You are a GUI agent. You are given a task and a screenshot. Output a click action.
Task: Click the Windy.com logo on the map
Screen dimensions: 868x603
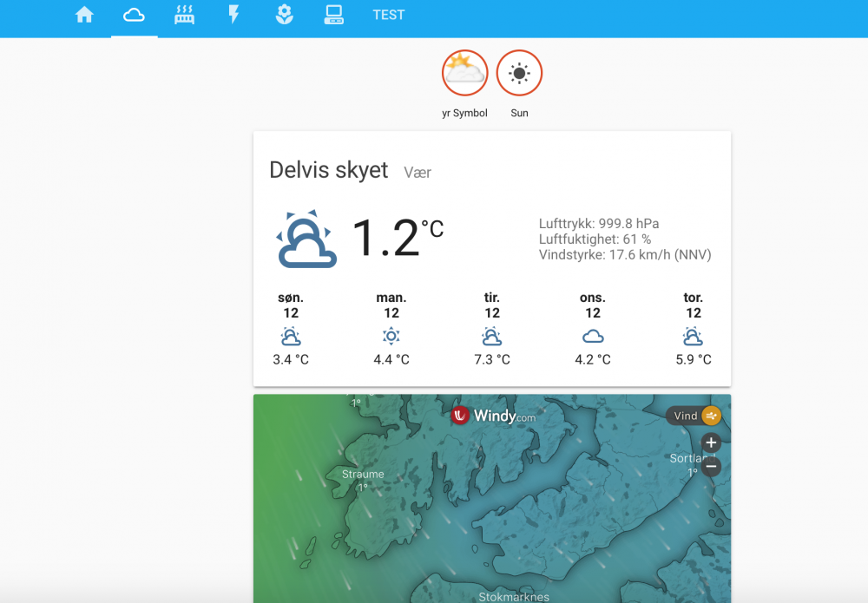tap(493, 416)
